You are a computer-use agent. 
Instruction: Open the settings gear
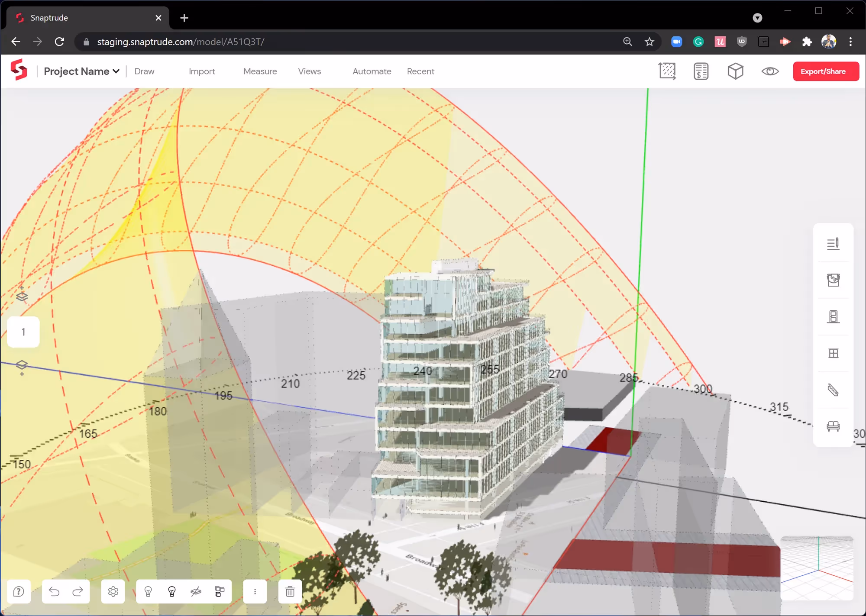(x=113, y=591)
